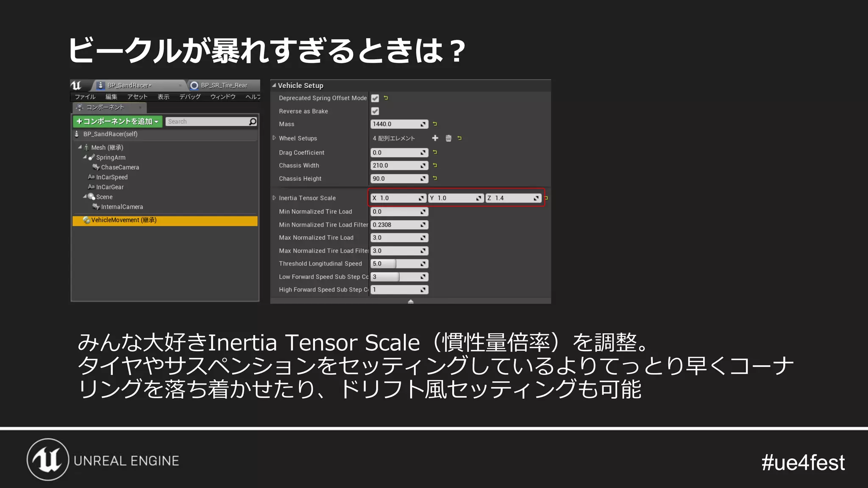
Task: Reset Drag Coefficient to default
Action: click(435, 152)
